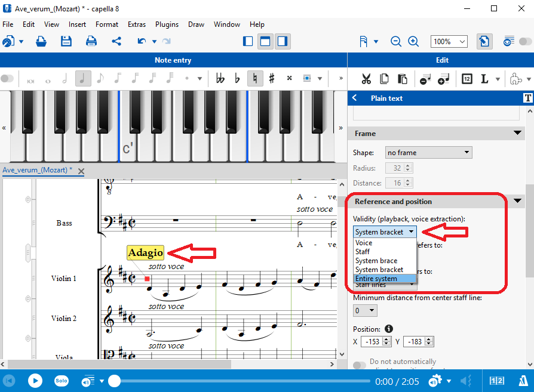This screenshot has width=534, height=392.
Task: Open the Format menu
Action: click(107, 24)
